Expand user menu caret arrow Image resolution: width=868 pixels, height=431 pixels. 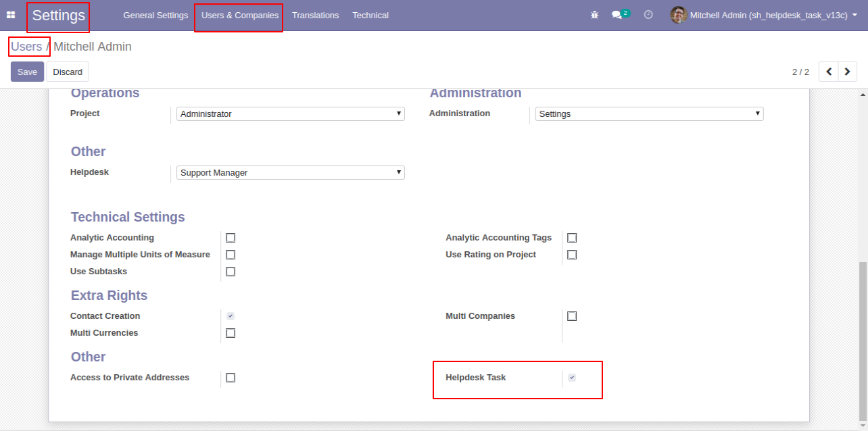855,15
